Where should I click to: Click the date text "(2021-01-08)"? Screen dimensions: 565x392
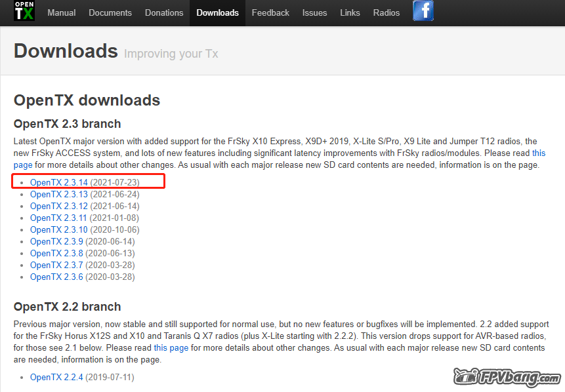pyautogui.click(x=114, y=218)
